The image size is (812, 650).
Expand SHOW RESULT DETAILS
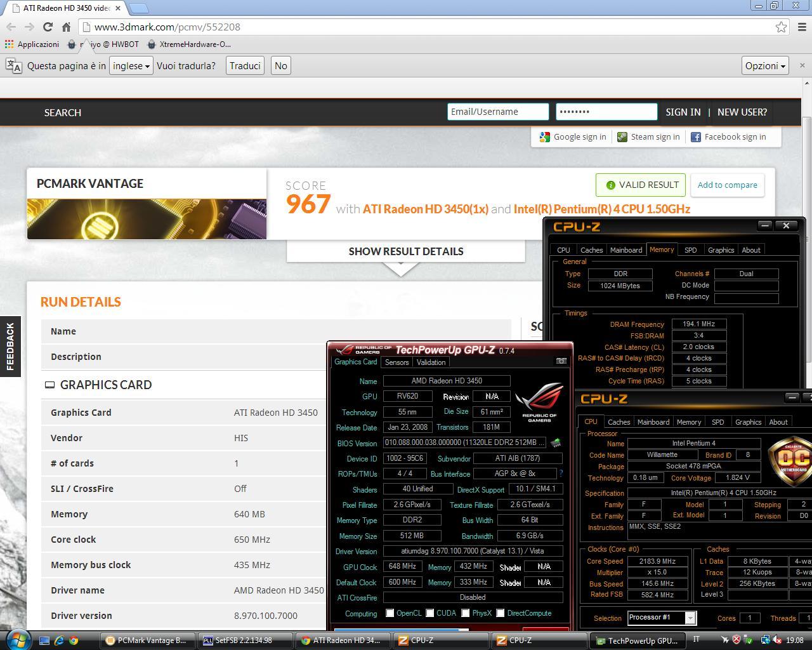[x=406, y=251]
